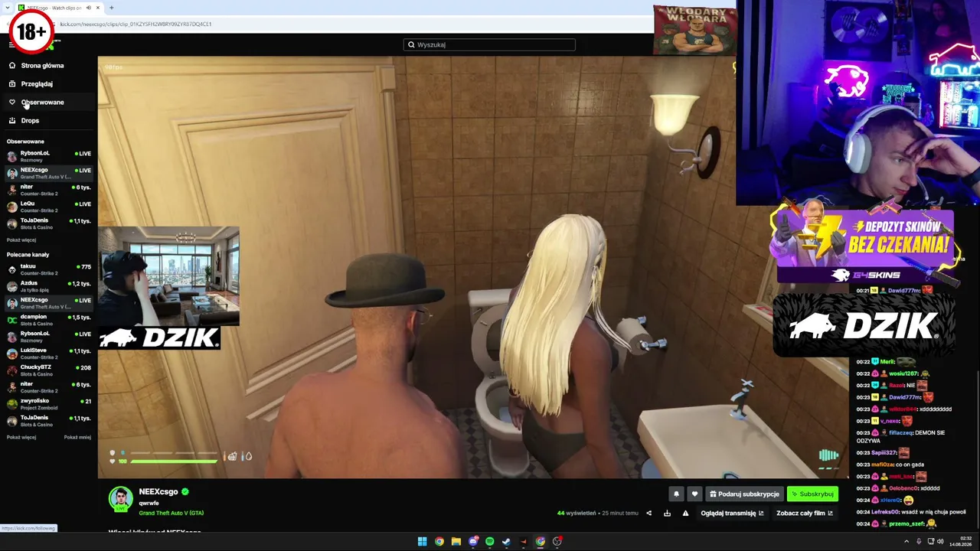This screenshot has width=980, height=551.
Task: Click Oglądaj transmisję button
Action: [x=733, y=514]
